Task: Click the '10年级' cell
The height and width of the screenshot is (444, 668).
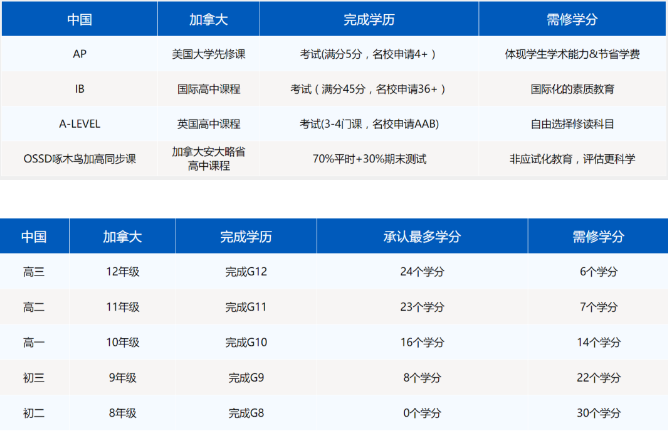Action: (x=122, y=343)
